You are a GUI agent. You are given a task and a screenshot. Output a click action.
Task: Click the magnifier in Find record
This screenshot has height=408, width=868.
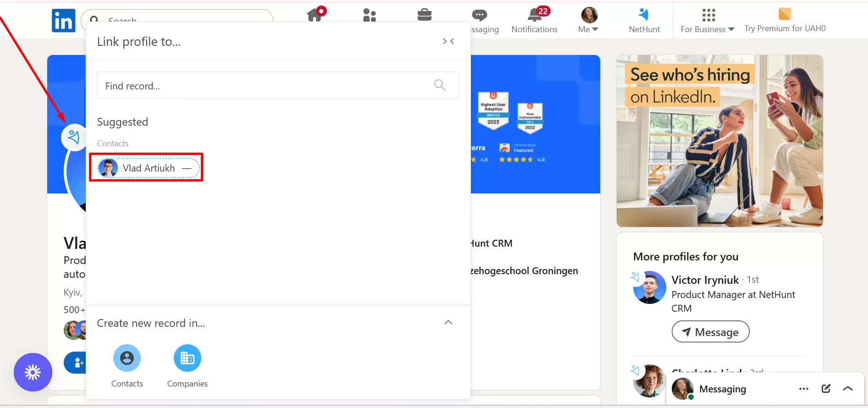(440, 85)
